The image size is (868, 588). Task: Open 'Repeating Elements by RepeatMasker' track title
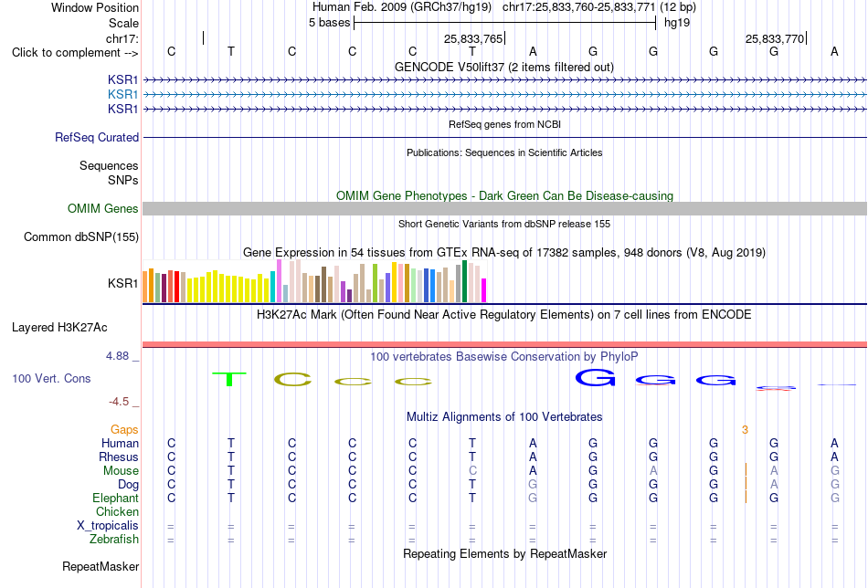505,553
